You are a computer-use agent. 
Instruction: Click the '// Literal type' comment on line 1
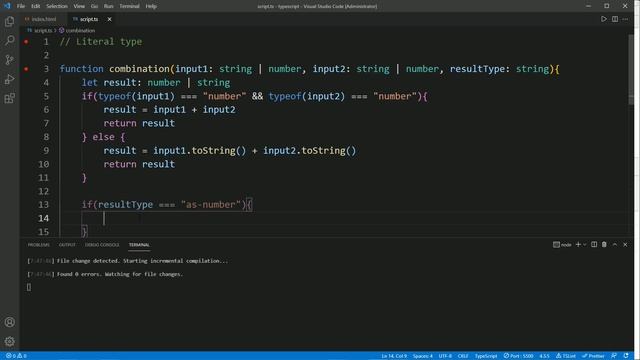pyautogui.click(x=101, y=42)
